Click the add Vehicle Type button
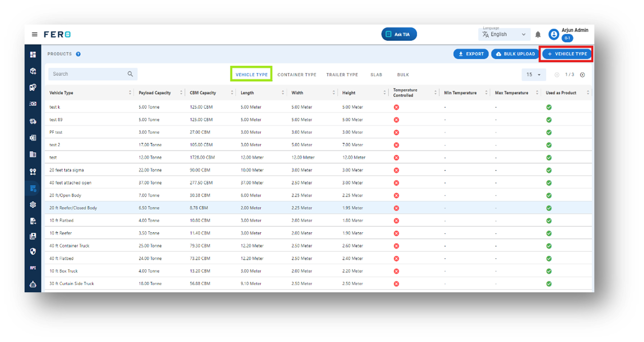The image size is (644, 342). (567, 54)
